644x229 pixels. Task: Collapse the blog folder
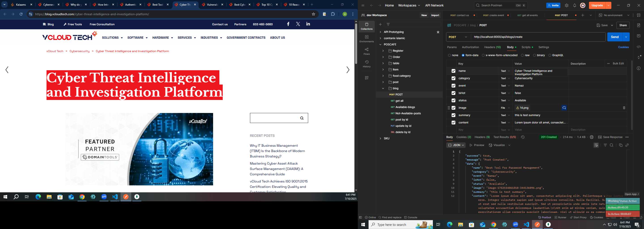pos(383,88)
